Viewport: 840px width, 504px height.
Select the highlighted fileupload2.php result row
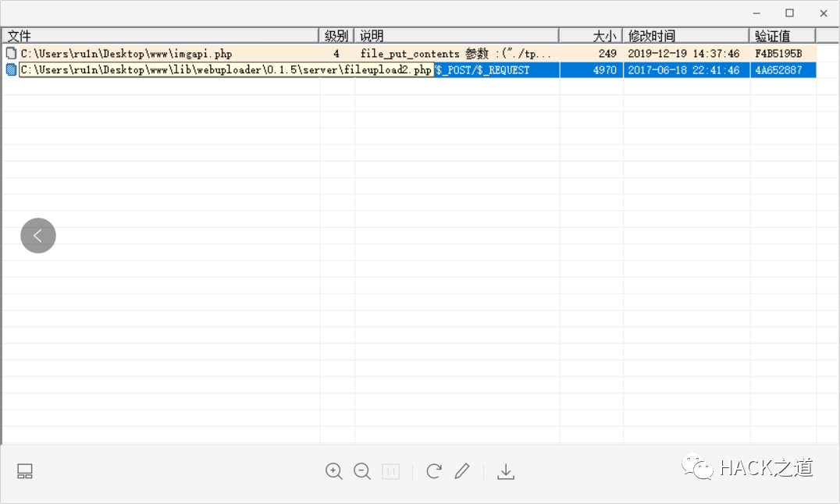(234, 69)
